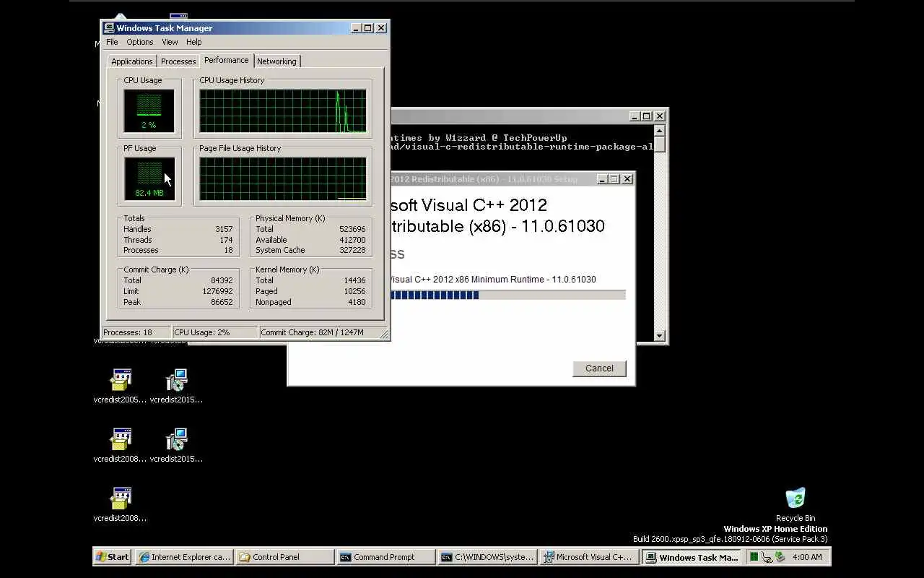
Task: Click the network cable tray icon
Action: tap(767, 557)
